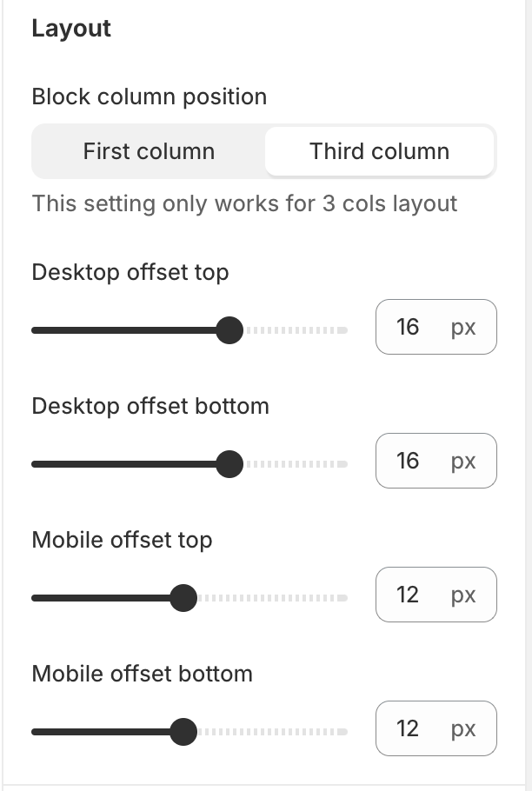Click the dotted unfilled track of Mobile offset bottom
This screenshot has height=791, width=532.
[269, 732]
